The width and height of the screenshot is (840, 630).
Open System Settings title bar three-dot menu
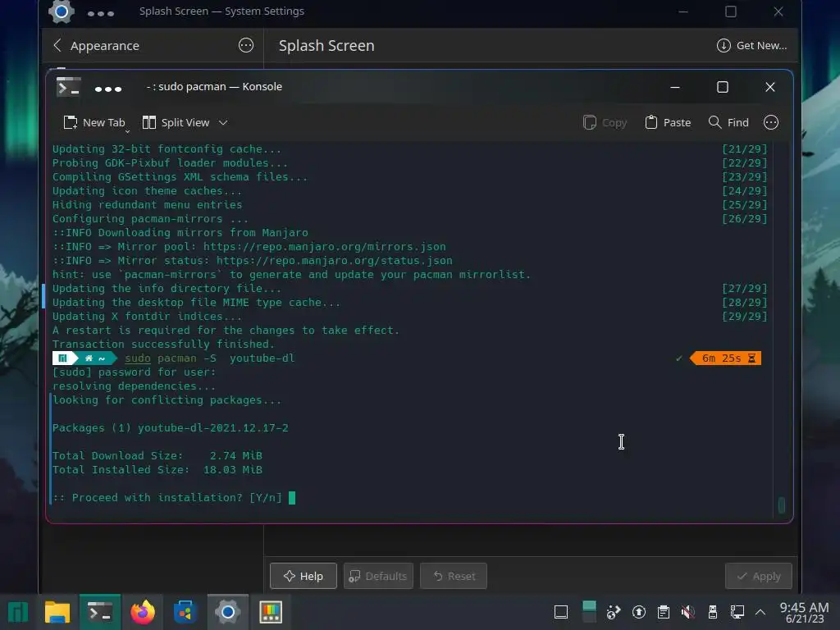tap(101, 13)
